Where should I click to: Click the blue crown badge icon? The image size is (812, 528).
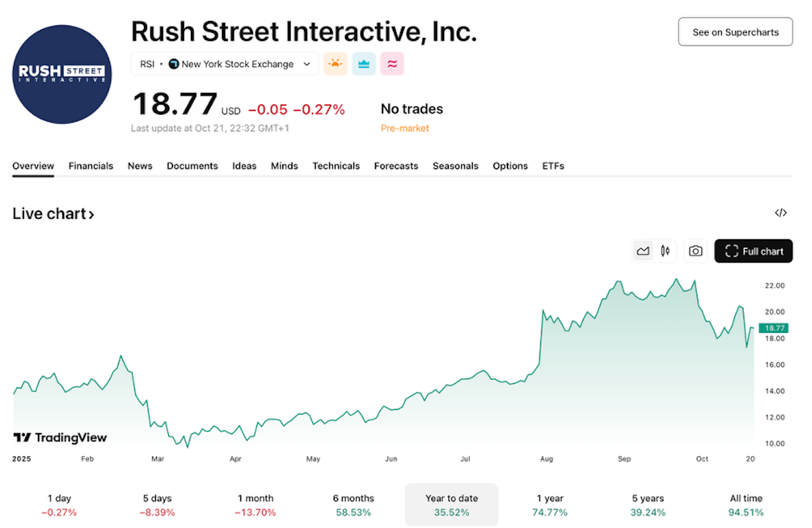point(364,64)
